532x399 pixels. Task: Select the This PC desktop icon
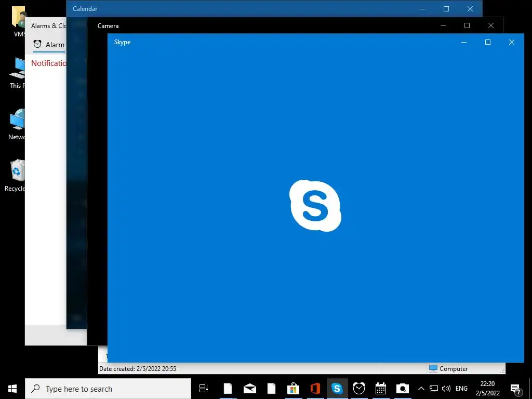coord(17,73)
